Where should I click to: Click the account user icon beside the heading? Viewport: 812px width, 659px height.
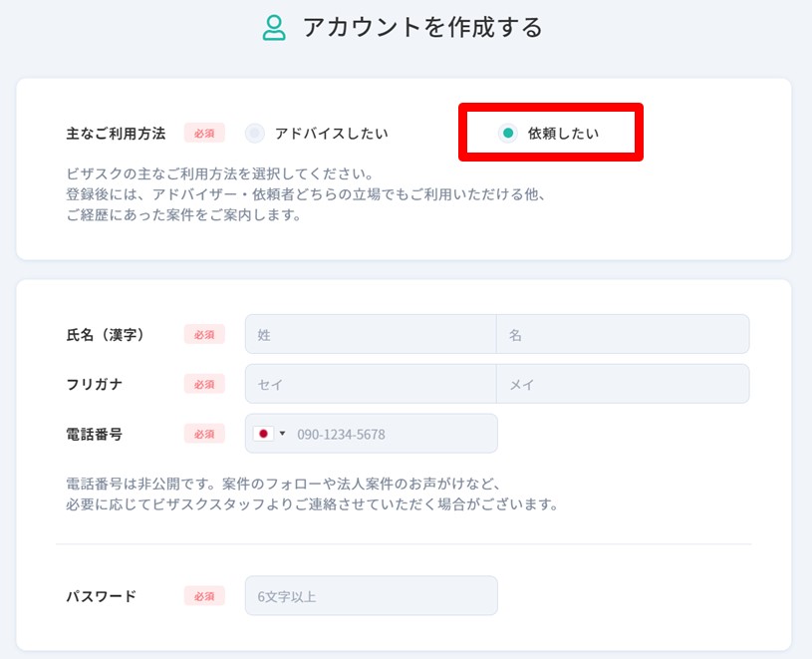pyautogui.click(x=274, y=28)
